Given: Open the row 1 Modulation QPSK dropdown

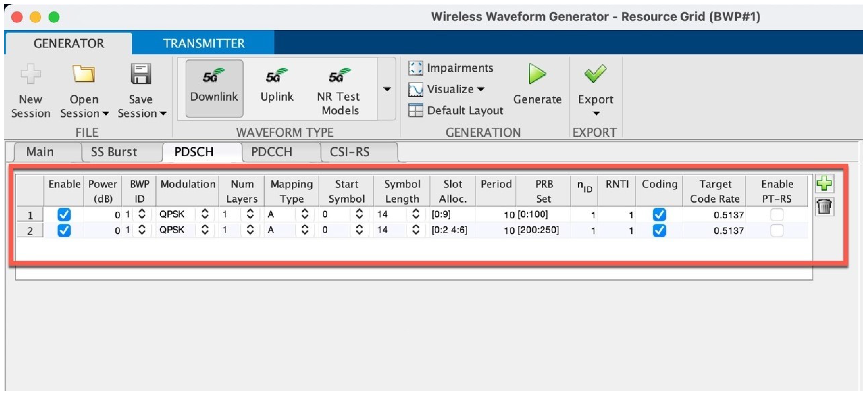Looking at the screenshot, I should (x=205, y=214).
